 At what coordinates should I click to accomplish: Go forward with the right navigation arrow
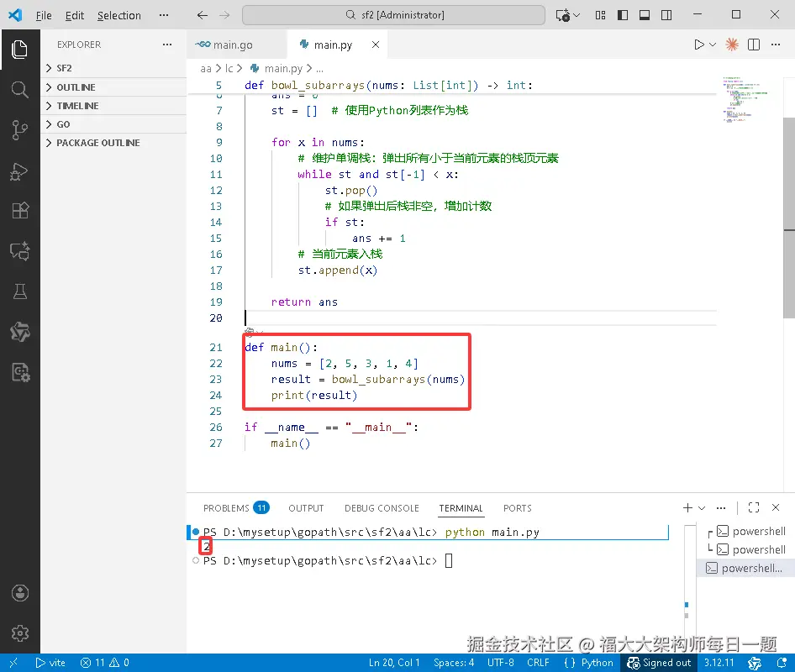coord(224,15)
